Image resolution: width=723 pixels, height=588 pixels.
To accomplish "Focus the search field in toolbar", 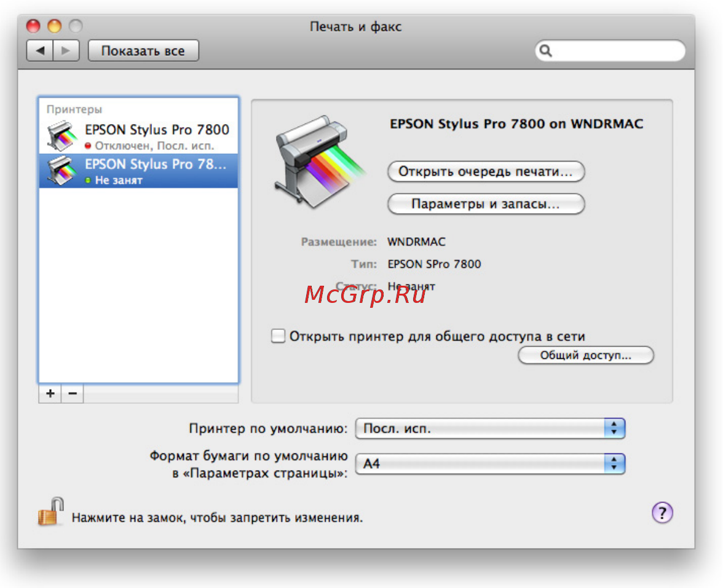I will [610, 50].
